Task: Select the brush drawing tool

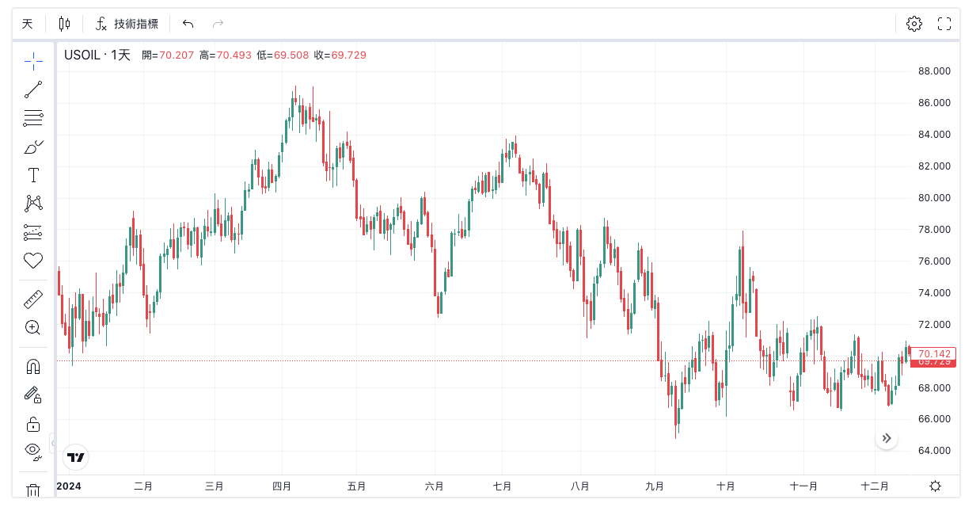Action: [33, 147]
